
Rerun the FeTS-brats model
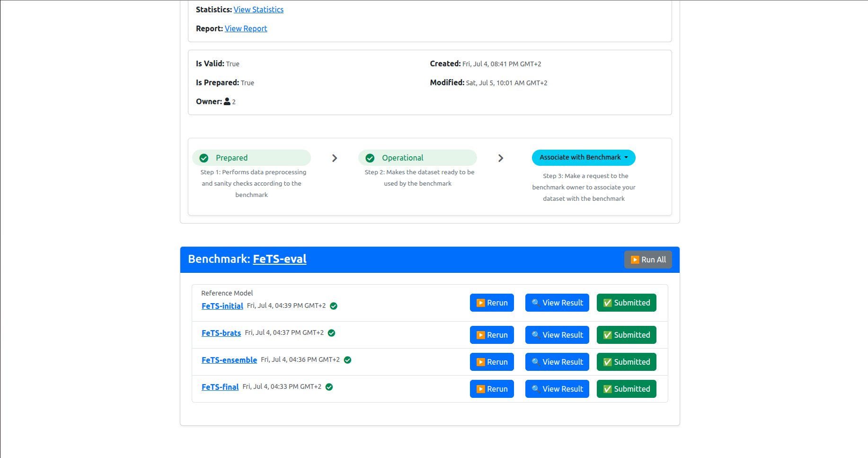click(492, 335)
